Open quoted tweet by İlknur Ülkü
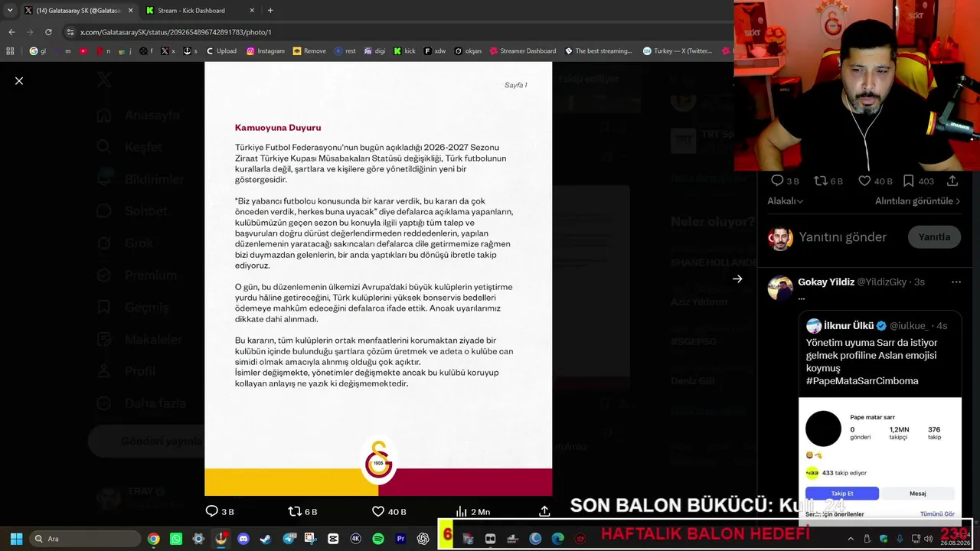The height and width of the screenshot is (551, 980). tap(880, 417)
